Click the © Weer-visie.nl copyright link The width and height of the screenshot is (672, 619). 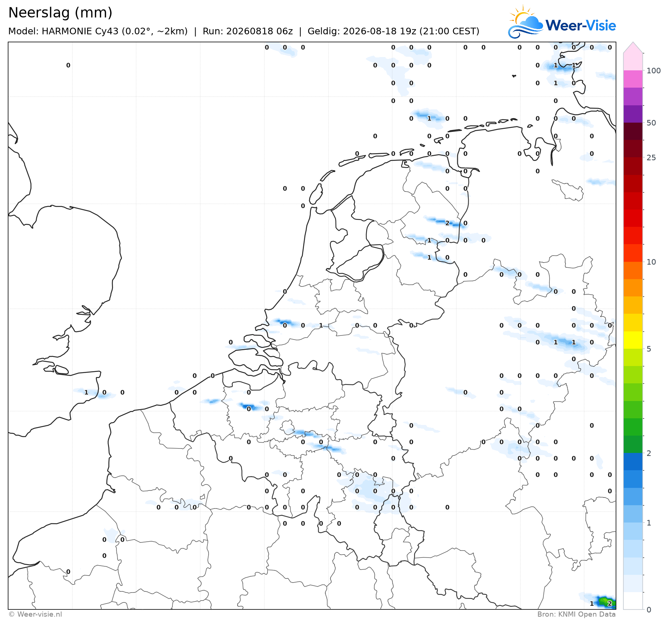coord(35,614)
